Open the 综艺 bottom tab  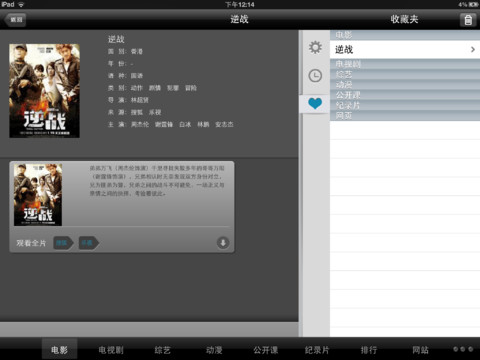(x=163, y=350)
